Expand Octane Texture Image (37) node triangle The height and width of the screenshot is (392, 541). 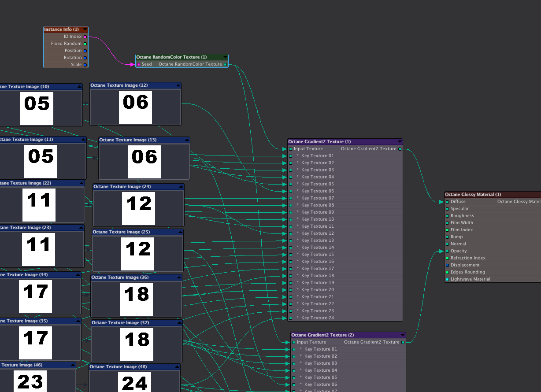coord(179,323)
